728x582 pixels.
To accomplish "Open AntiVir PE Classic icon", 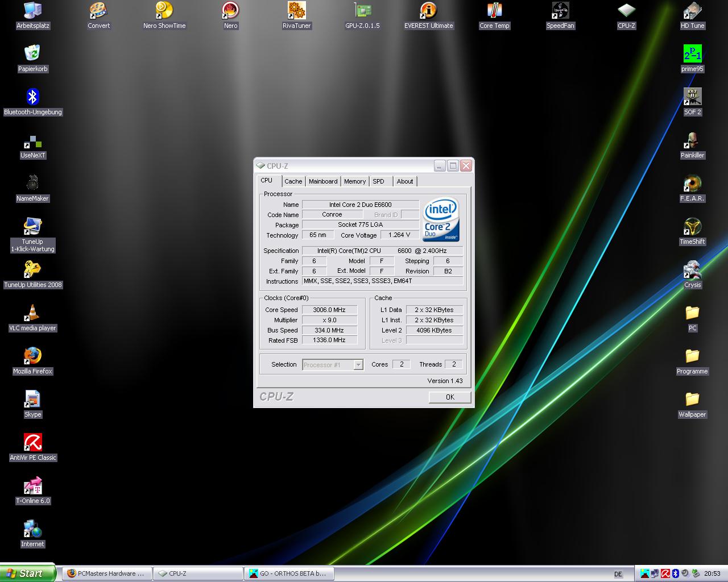I will 32,447.
